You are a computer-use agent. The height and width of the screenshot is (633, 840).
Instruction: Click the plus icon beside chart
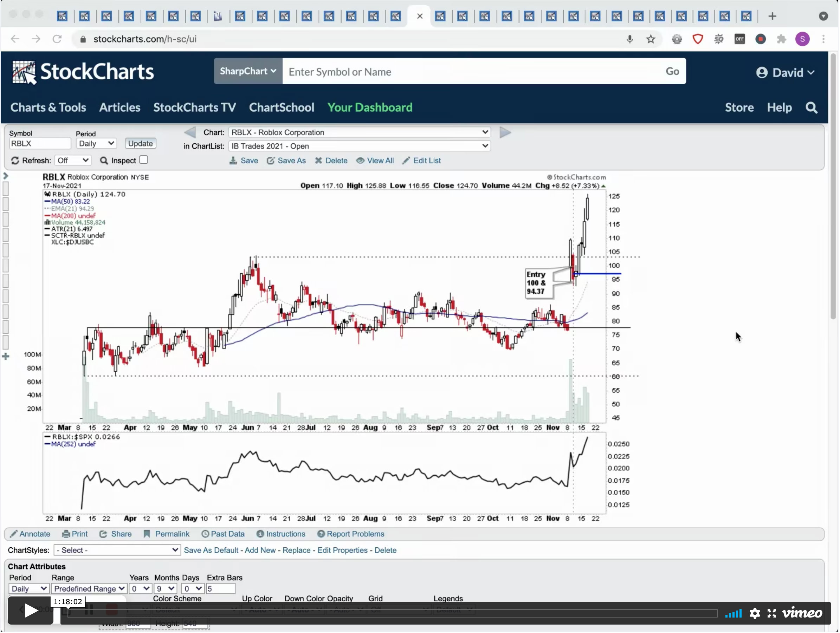point(6,356)
